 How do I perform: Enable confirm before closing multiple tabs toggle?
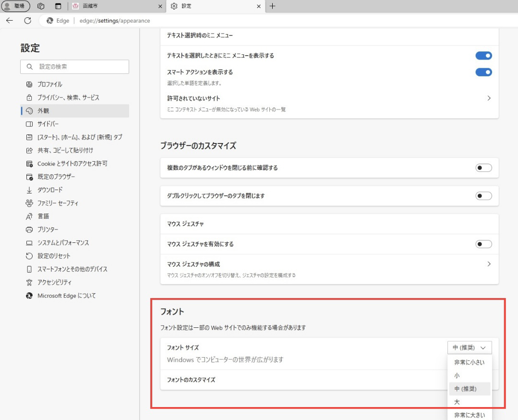(483, 168)
